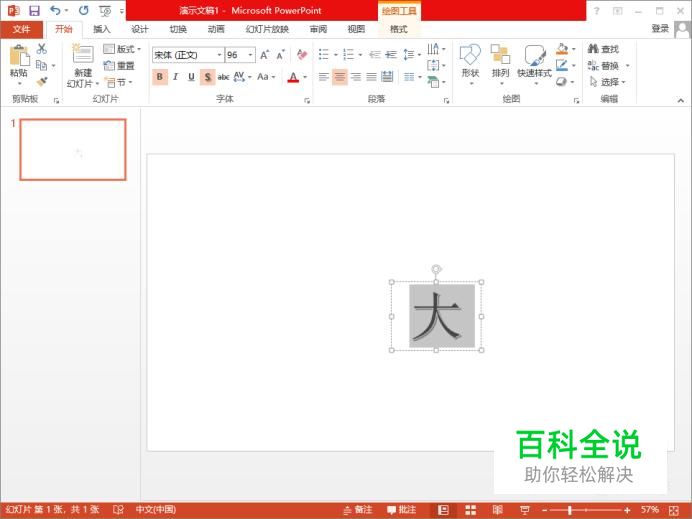692x519 pixels.
Task: Switch to Slide Sorter view
Action: coord(470,510)
